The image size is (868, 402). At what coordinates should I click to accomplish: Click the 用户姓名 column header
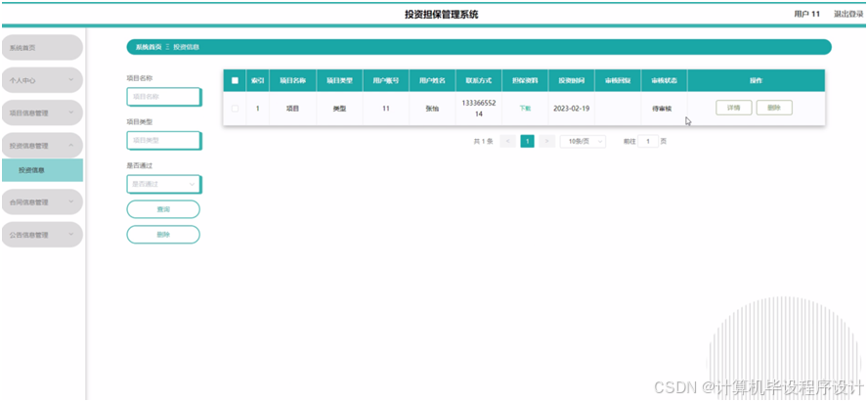(432, 80)
